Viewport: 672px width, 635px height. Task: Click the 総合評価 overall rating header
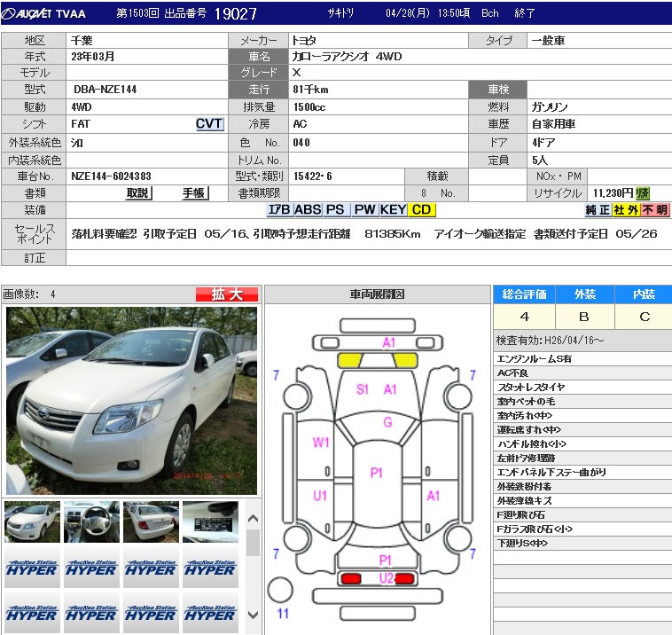click(x=524, y=294)
